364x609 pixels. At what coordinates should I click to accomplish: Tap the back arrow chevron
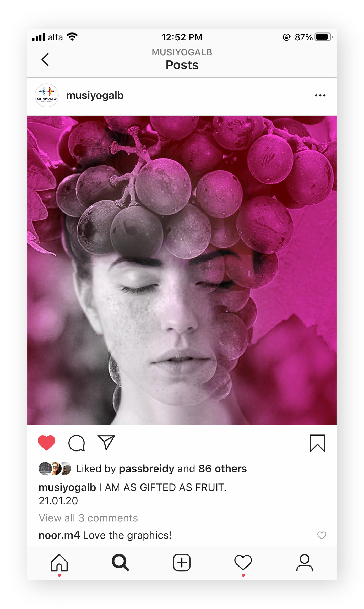pos(45,59)
